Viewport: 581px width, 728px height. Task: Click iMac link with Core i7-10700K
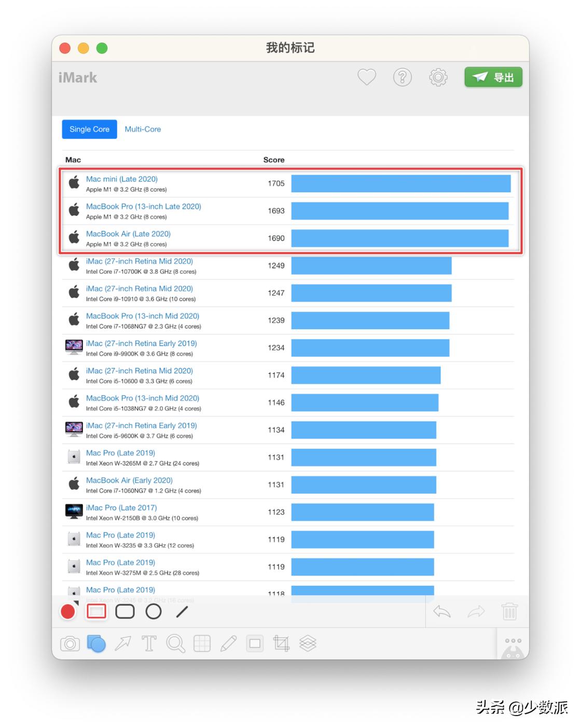click(140, 261)
